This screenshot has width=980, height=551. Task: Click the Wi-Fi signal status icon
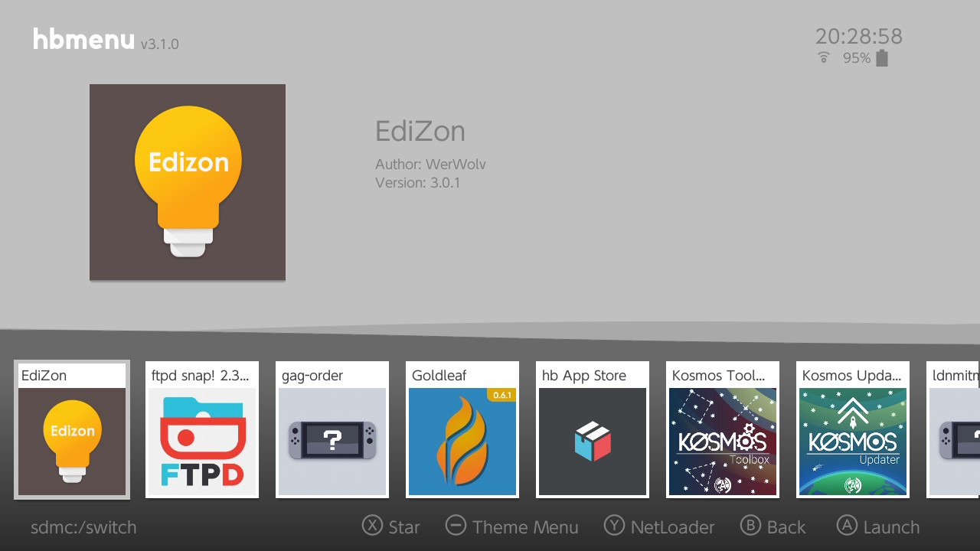pos(824,57)
